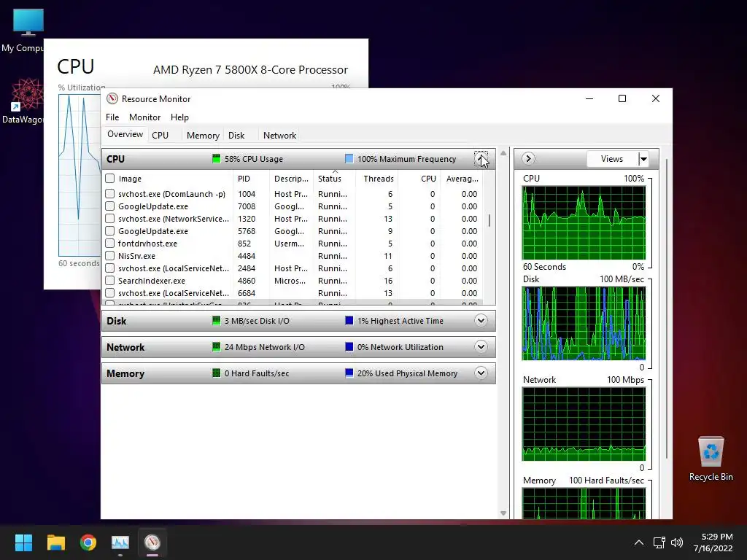The height and width of the screenshot is (560, 747).
Task: Open network status in the system tray
Action: tap(659, 542)
